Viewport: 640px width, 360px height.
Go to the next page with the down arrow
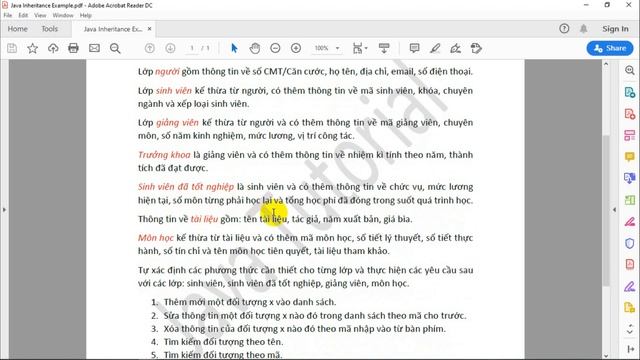[170, 48]
